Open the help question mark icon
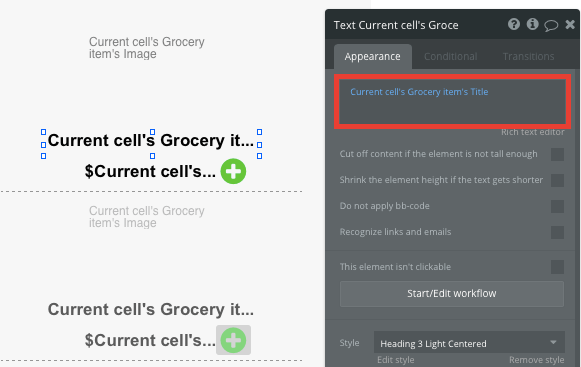The width and height of the screenshot is (581, 367). (x=514, y=24)
